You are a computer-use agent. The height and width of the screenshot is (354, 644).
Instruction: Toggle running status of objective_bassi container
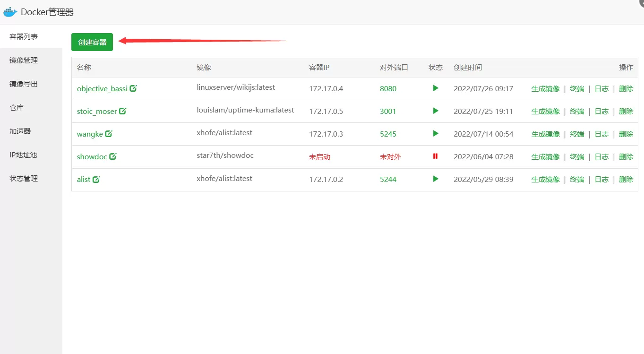435,88
